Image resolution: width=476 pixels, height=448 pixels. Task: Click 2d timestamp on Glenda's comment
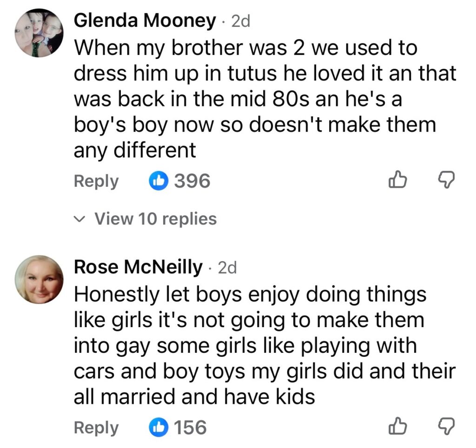coord(241,21)
